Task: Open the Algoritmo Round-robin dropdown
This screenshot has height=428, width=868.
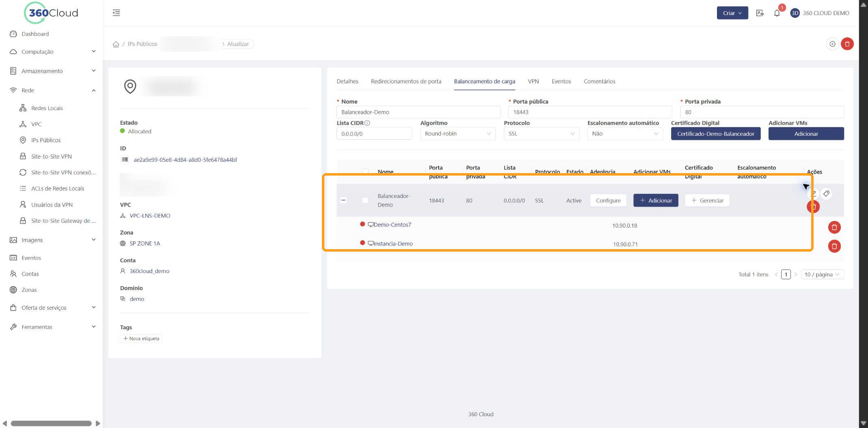Action: (458, 134)
